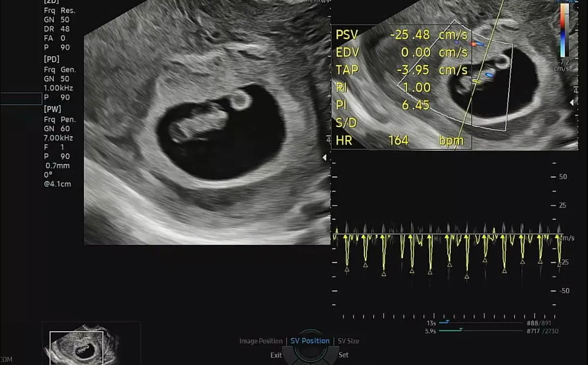Click the [PD] parameter header
Viewport: 588px width, 365px height.
pos(51,59)
